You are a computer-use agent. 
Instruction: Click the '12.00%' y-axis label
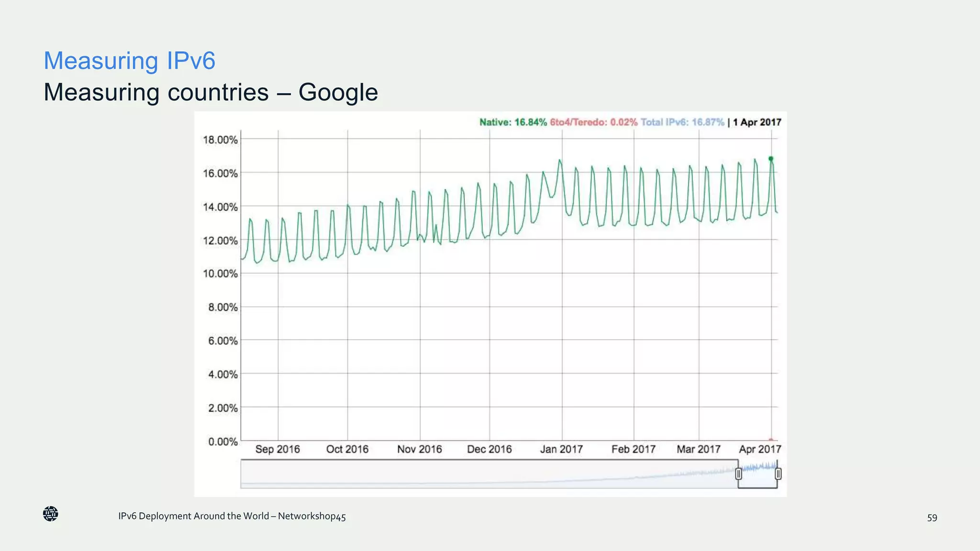(x=220, y=240)
